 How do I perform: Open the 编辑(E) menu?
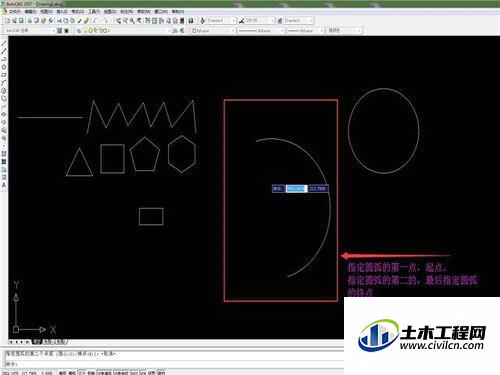point(30,12)
